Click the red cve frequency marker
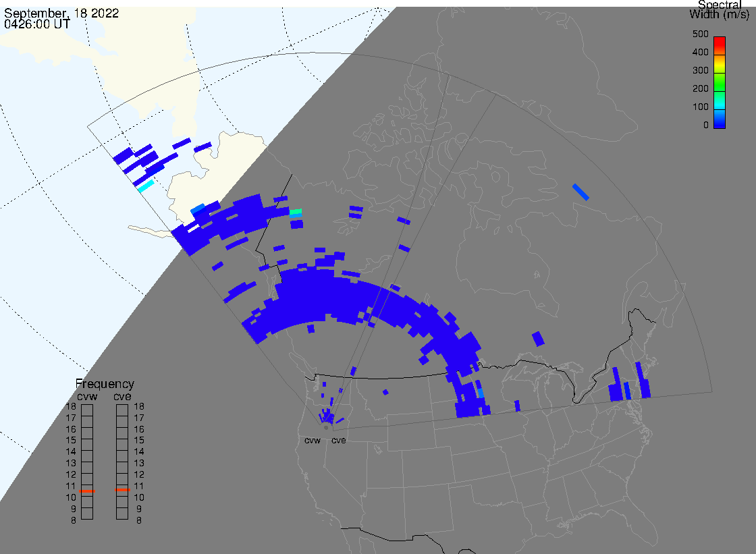756x554 pixels. (x=122, y=490)
